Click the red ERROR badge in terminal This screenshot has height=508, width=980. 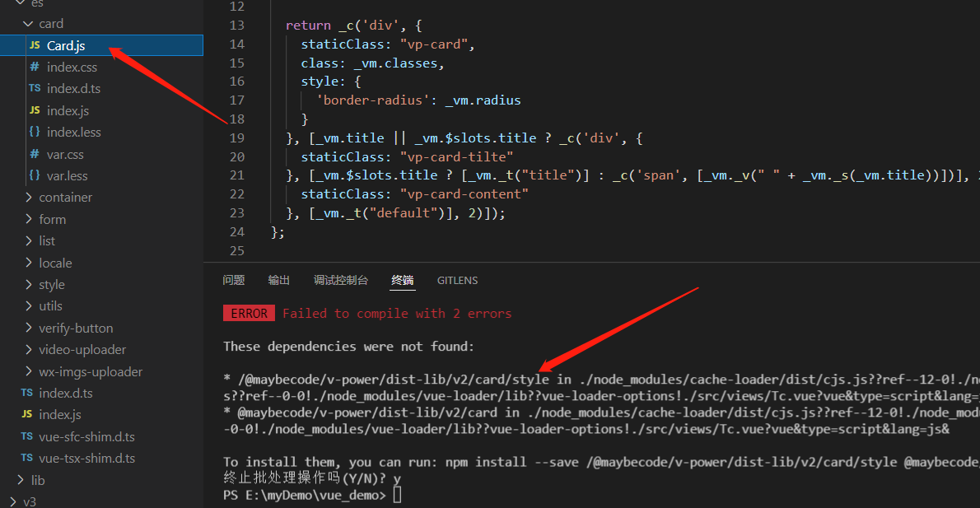tap(249, 314)
